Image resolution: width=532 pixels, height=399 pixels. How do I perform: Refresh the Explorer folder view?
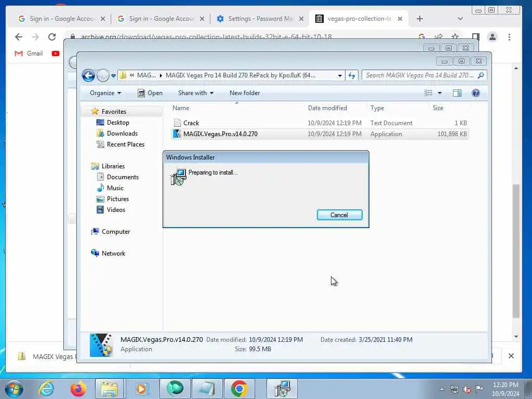click(352, 76)
